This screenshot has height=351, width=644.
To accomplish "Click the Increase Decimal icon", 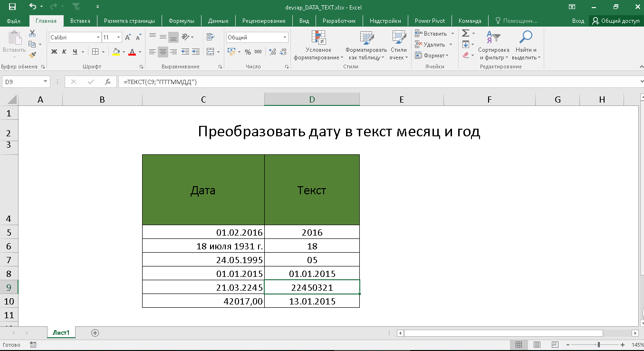I will 273,52.
